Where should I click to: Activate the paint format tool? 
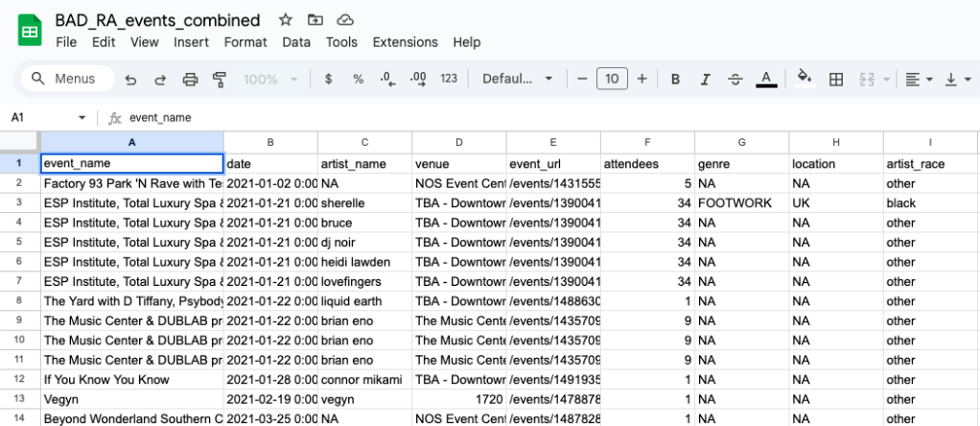[220, 80]
